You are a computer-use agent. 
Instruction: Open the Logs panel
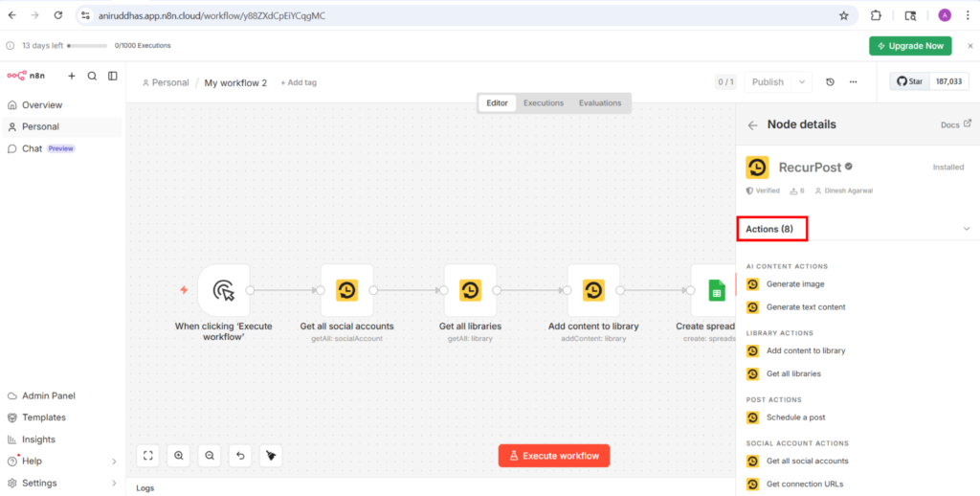click(145, 488)
